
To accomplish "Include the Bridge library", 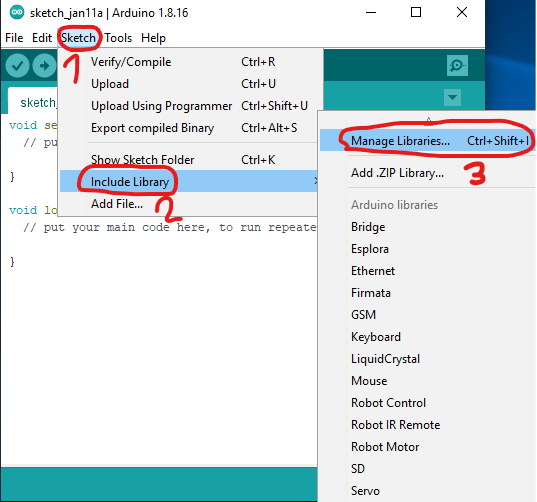I will (427, 227).
